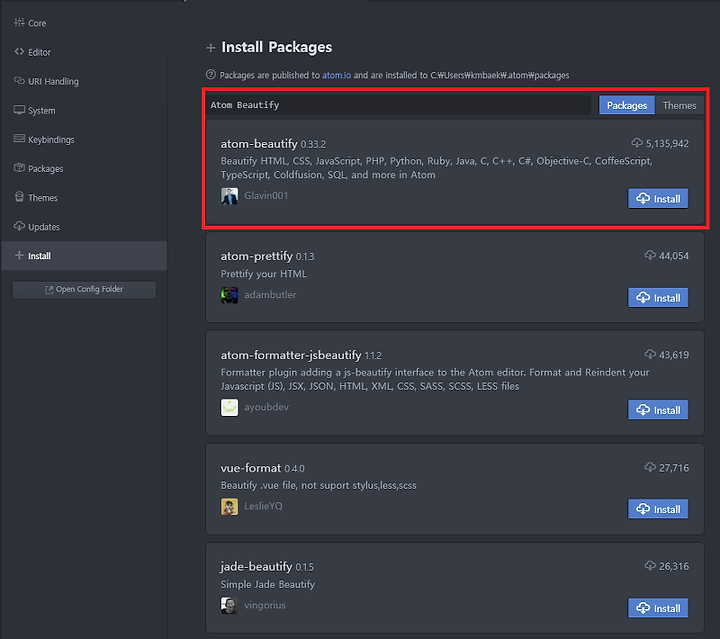Image resolution: width=720 pixels, height=639 pixels.
Task: Install the atom-prettify package
Action: (x=658, y=298)
